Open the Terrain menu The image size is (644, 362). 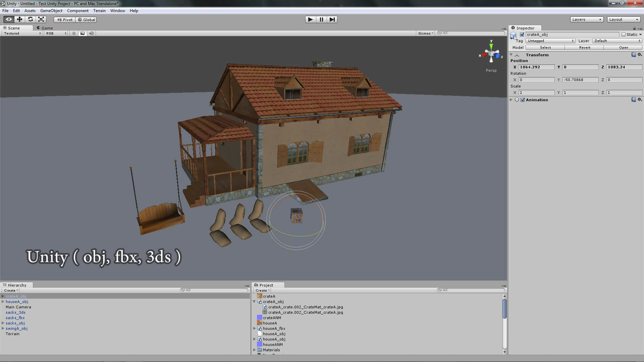coord(99,10)
